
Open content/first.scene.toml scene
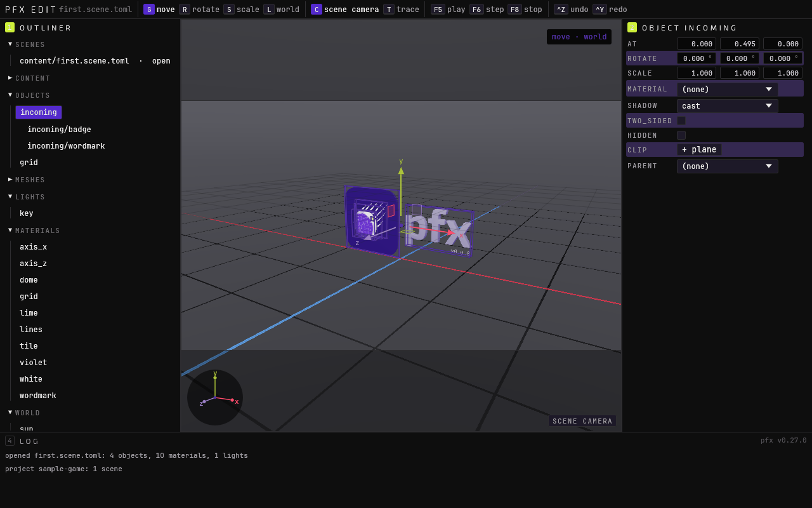(x=95, y=61)
